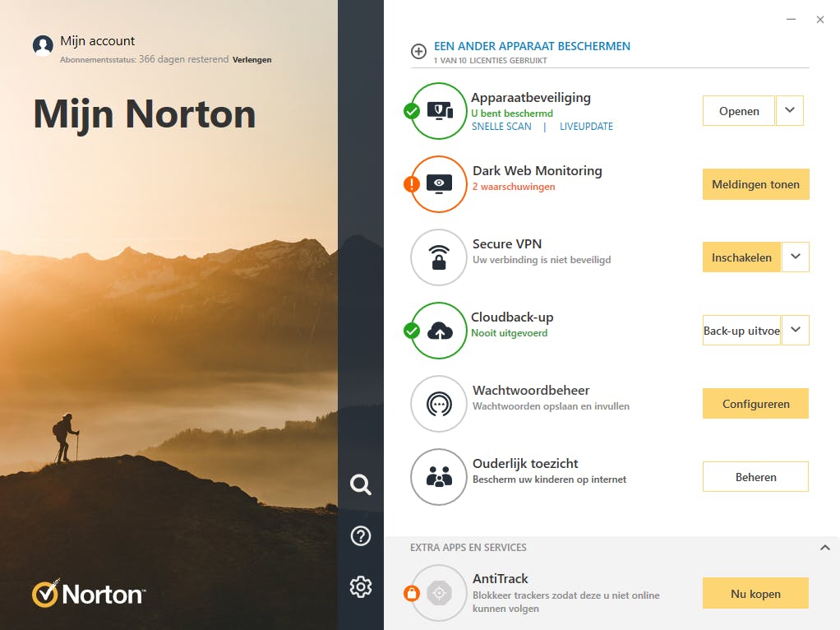Click the 2 waarschuwingen warning text

coord(513,187)
